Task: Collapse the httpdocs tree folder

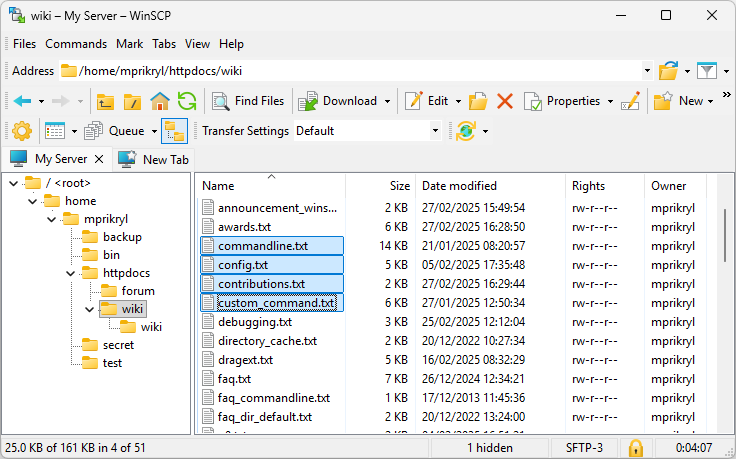Action: [x=70, y=273]
